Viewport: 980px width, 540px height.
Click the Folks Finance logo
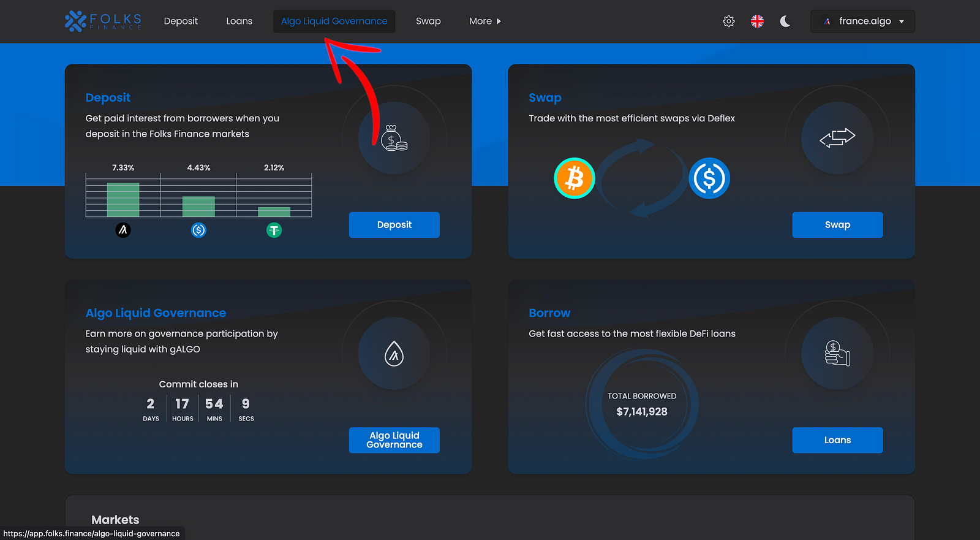(103, 21)
